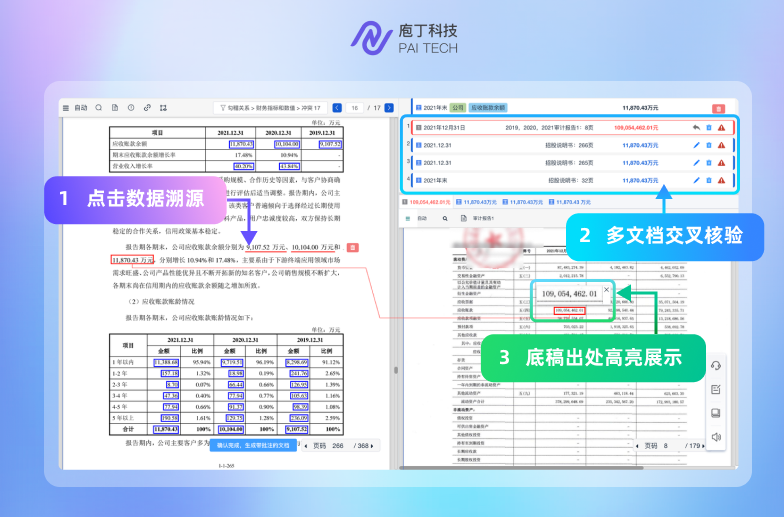Click the info circle icon in toolbar
Screen dimensions: 784x517
click(x=131, y=108)
